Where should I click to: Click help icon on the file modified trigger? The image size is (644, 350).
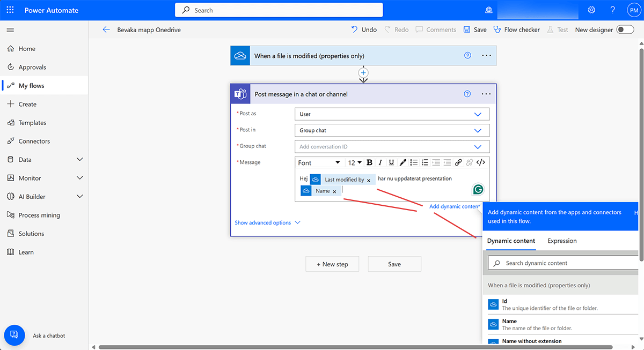click(467, 56)
